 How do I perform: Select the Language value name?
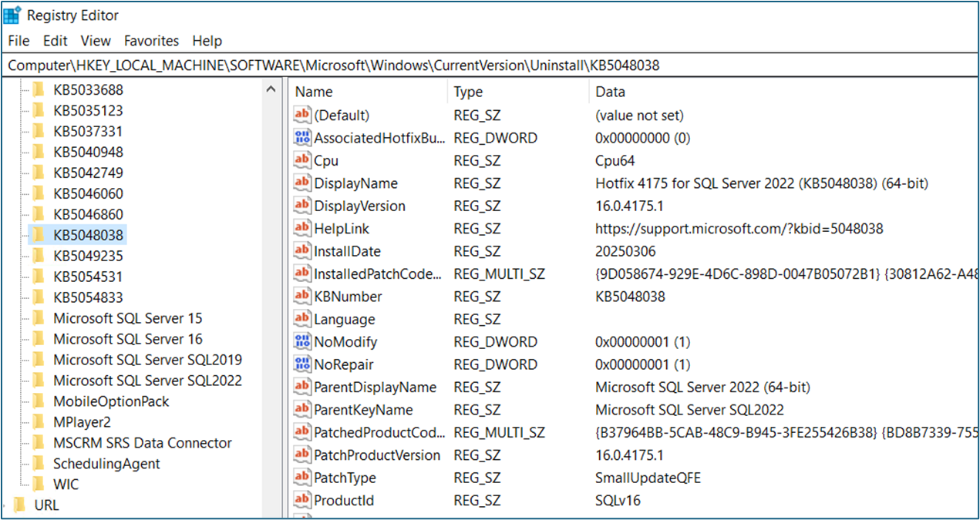[x=344, y=319]
